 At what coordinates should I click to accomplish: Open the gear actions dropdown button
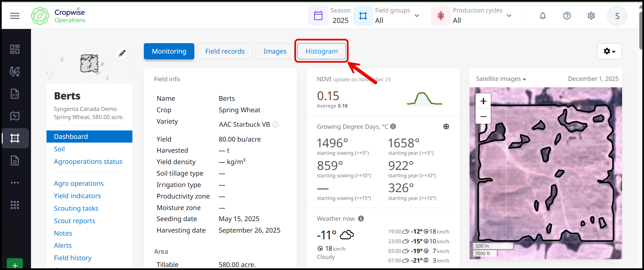click(609, 51)
